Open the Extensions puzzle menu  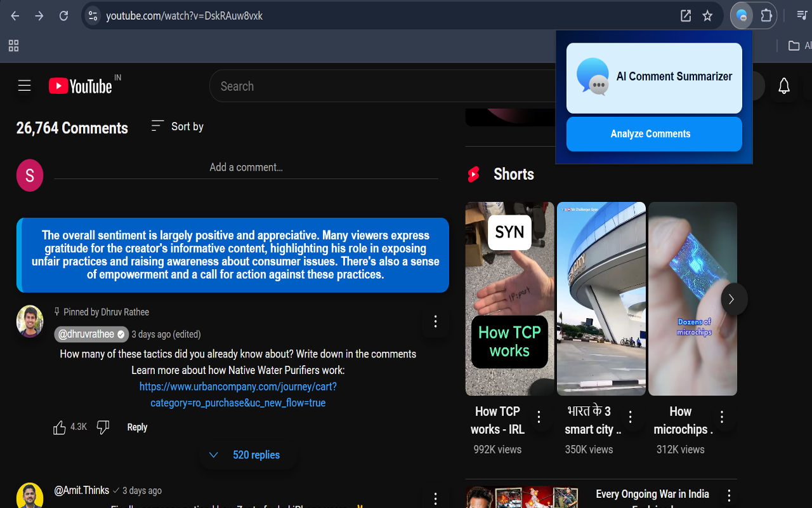(x=766, y=16)
